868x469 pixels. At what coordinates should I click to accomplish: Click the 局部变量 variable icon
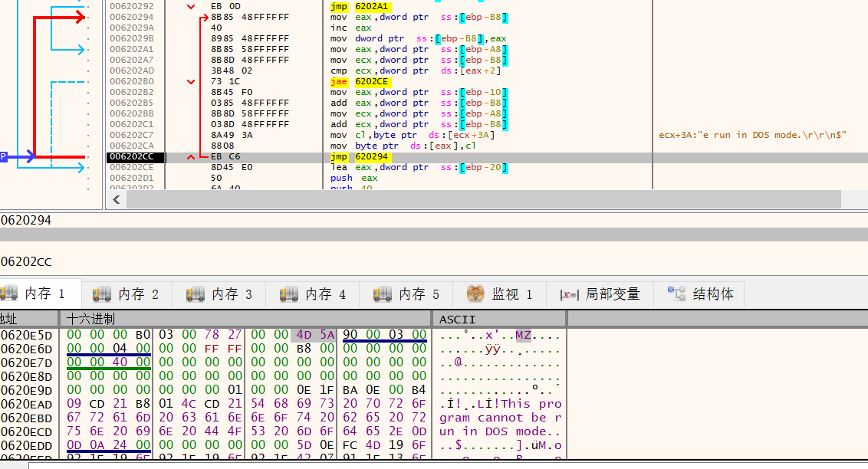(569, 295)
